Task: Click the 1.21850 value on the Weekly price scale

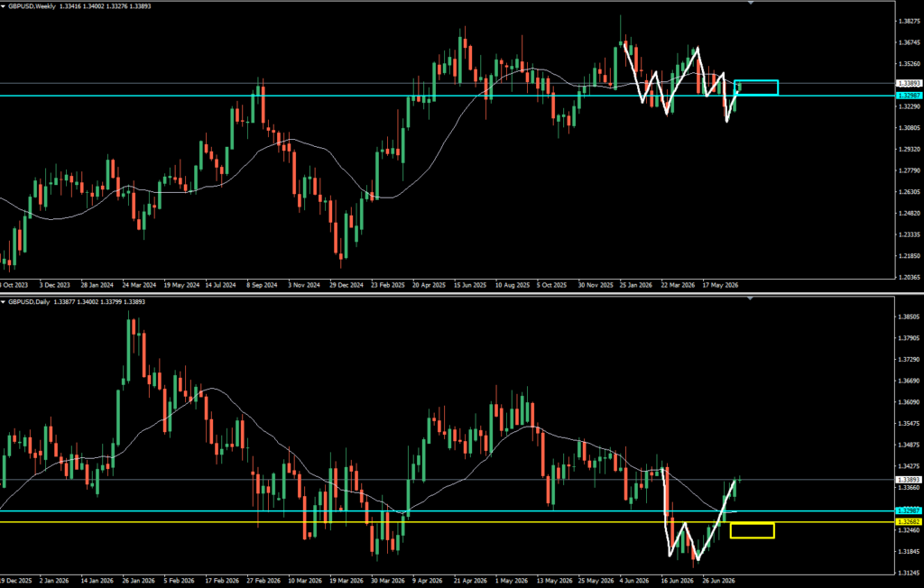Action: point(910,256)
